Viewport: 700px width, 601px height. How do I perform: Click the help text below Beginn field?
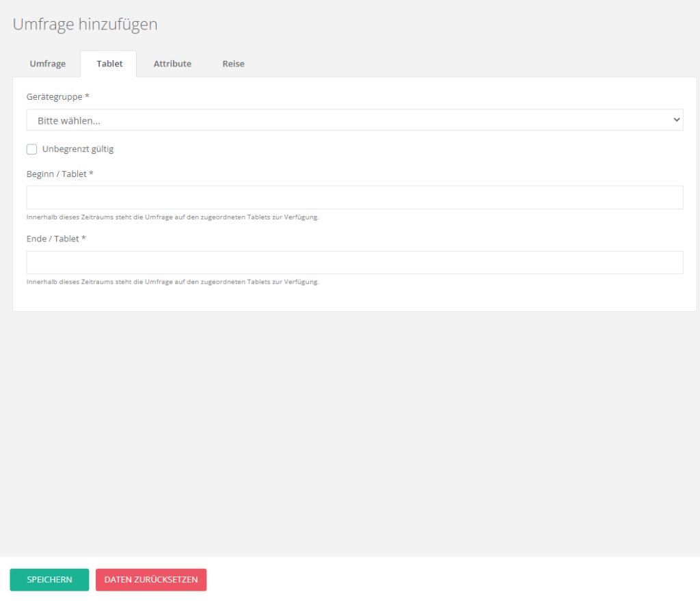pyautogui.click(x=173, y=217)
